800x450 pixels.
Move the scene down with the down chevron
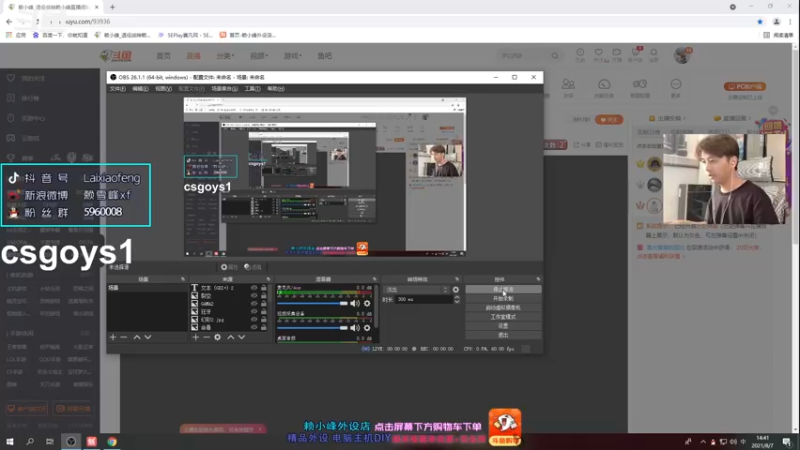147,337
